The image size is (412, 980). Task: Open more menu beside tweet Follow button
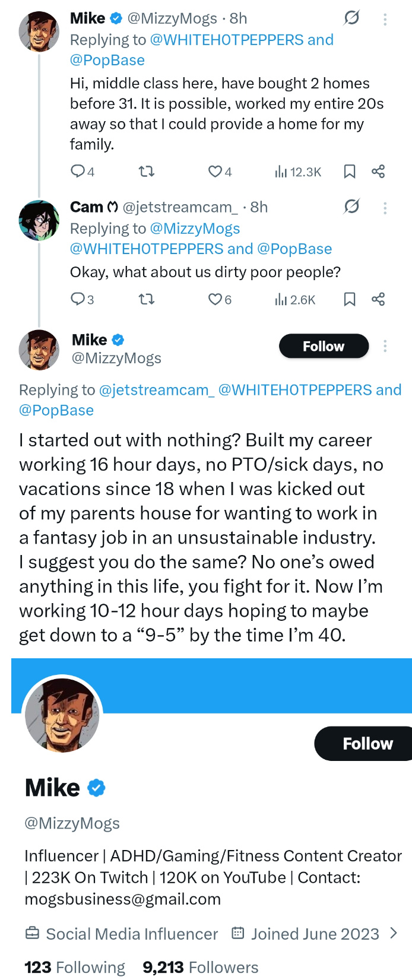pyautogui.click(x=385, y=346)
